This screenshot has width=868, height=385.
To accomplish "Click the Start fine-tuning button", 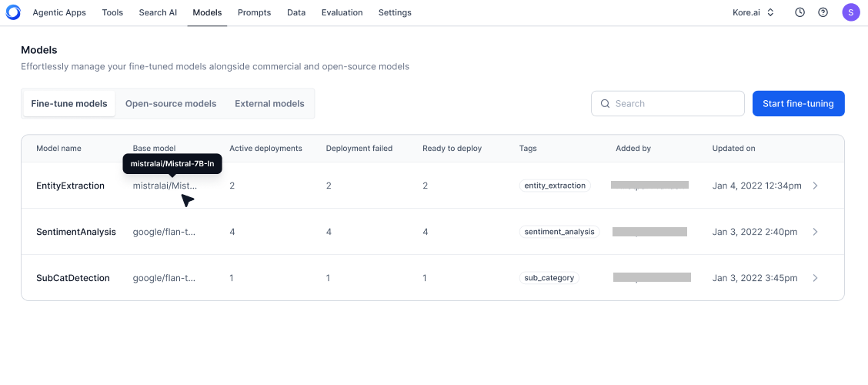I will coord(798,104).
